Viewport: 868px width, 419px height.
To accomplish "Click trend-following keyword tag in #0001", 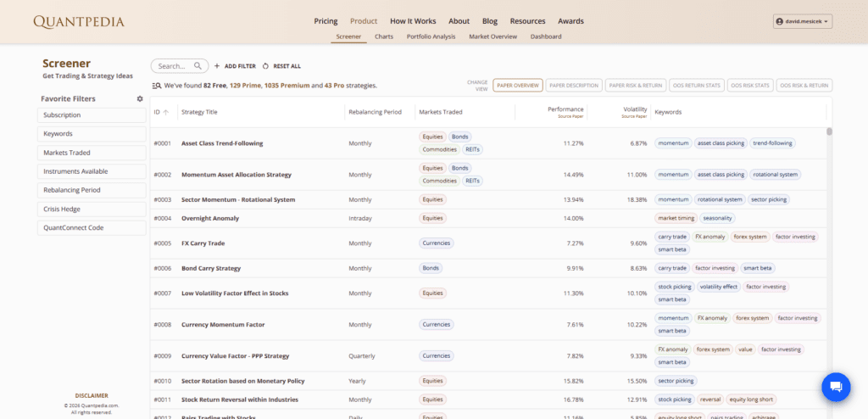I will point(773,143).
